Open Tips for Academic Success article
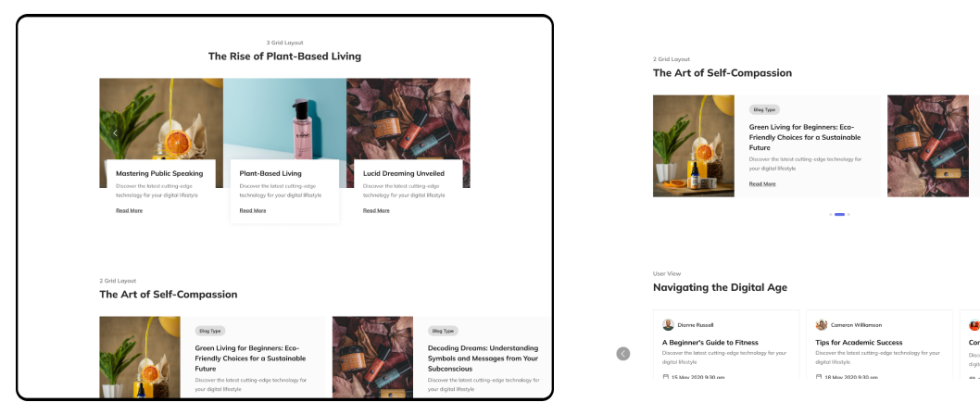 pyautogui.click(x=859, y=343)
